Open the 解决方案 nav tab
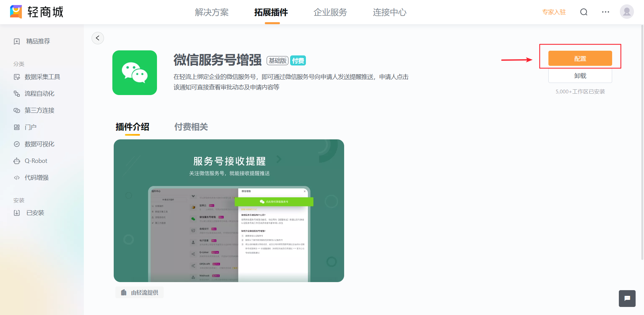The image size is (644, 315). coord(212,12)
